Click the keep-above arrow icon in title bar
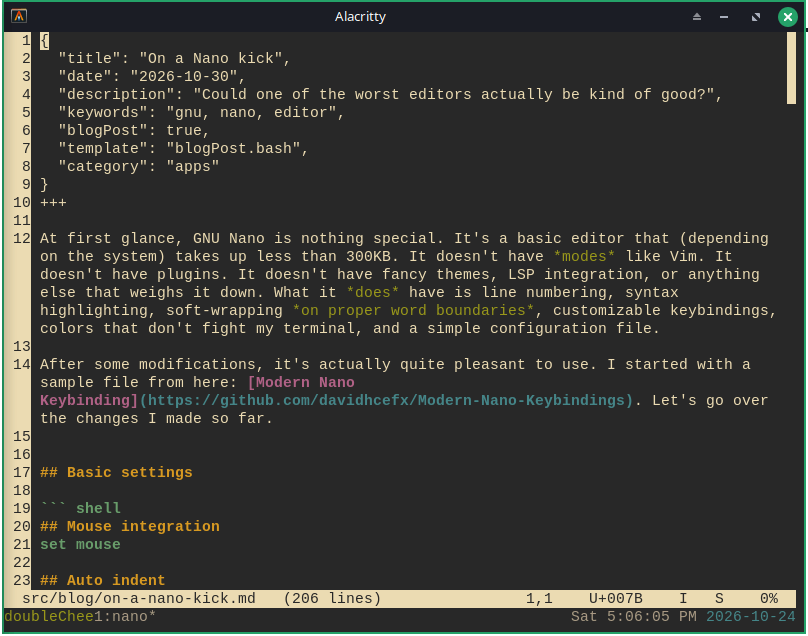 pyautogui.click(x=697, y=16)
